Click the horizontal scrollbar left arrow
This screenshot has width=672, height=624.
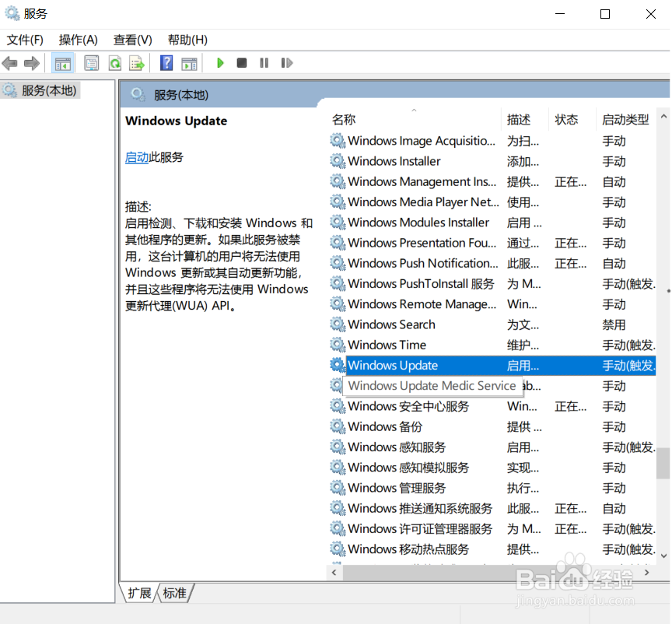point(334,573)
